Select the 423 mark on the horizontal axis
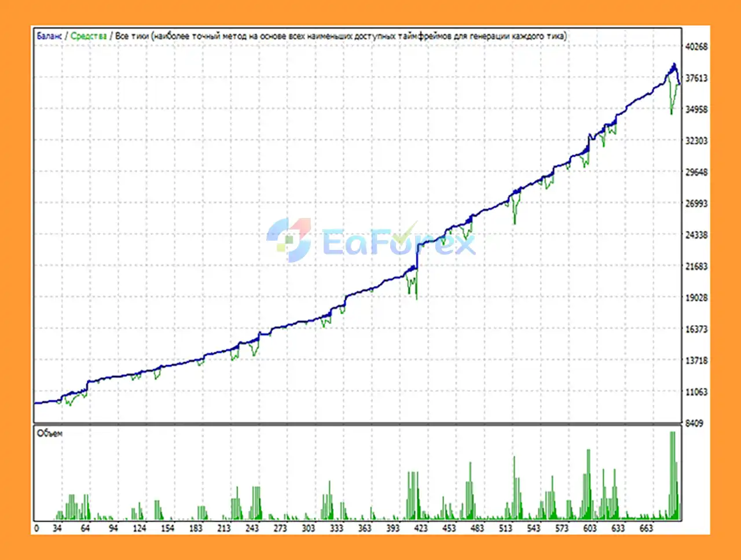The width and height of the screenshot is (741, 560). (421, 528)
